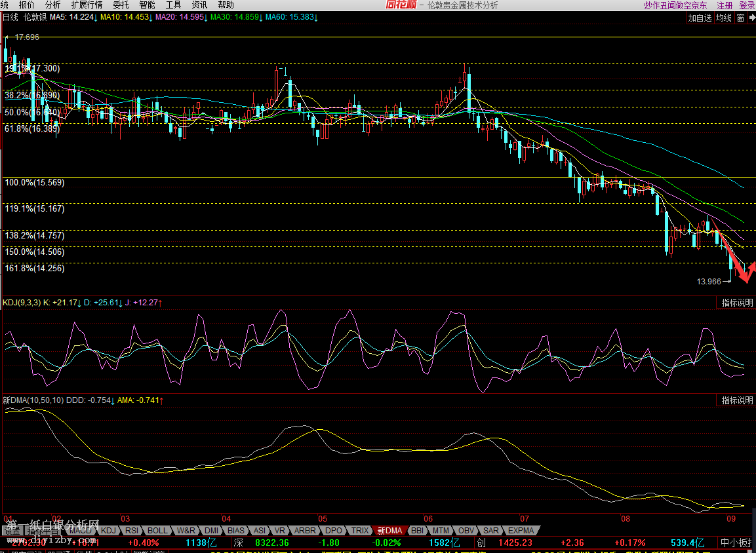Click the 登录 login link
This screenshot has width=756, height=553.
coord(747,5)
